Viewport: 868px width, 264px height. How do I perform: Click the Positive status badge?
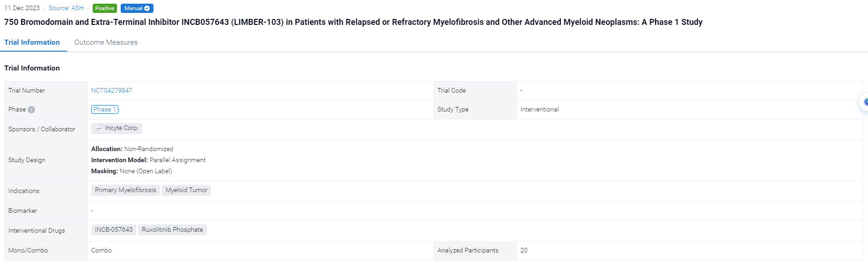pos(105,8)
